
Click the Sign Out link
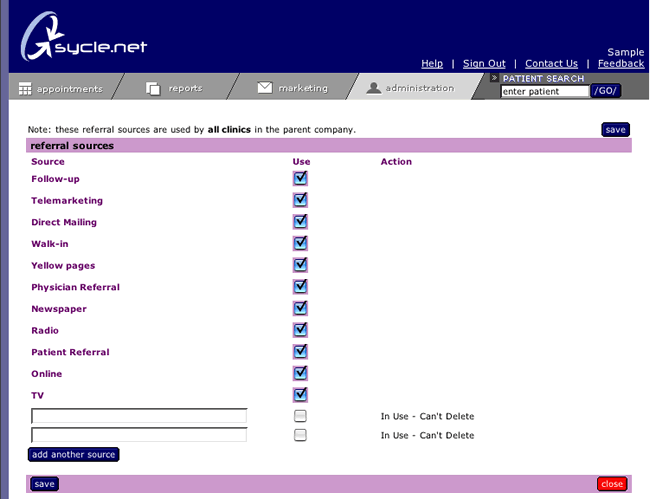point(484,64)
